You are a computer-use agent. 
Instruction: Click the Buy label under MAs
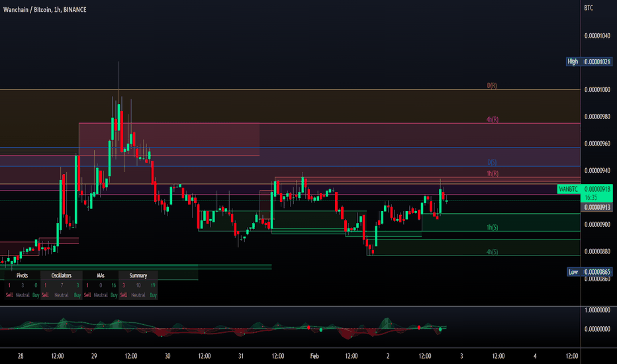(114, 295)
